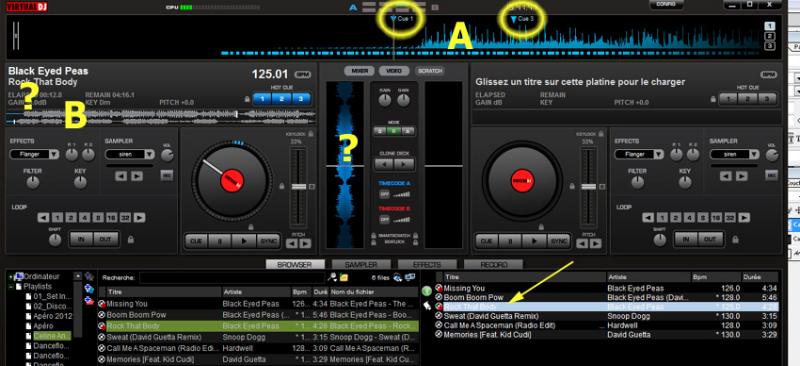
Task: Click the left deck CUE button
Action: coord(196,240)
